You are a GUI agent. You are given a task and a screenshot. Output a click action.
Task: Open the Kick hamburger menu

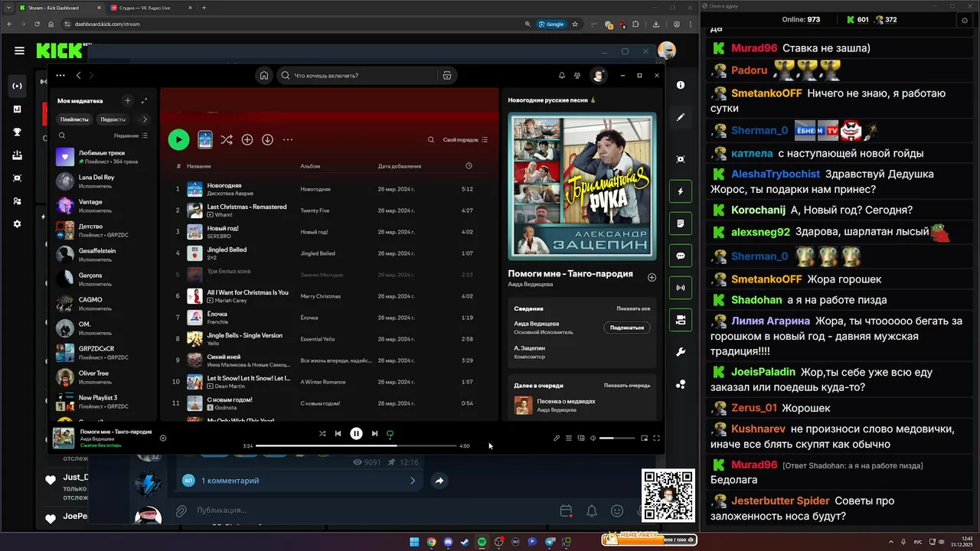click(x=19, y=51)
